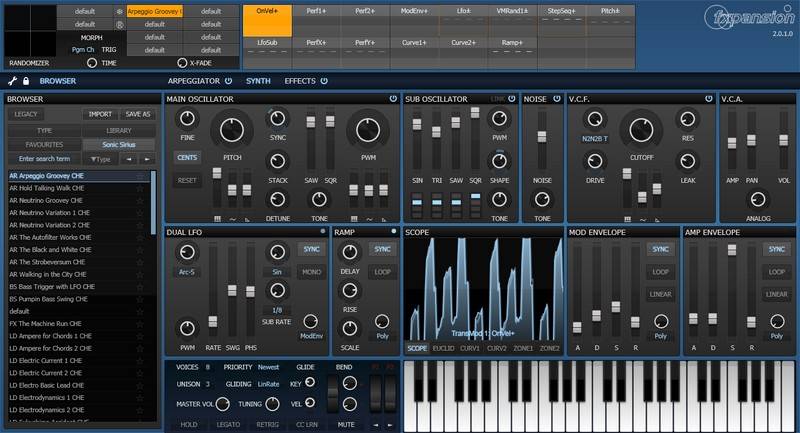Toggle the Sub Oscillator power icon
Image resolution: width=800 pixels, height=433 pixels.
point(512,99)
